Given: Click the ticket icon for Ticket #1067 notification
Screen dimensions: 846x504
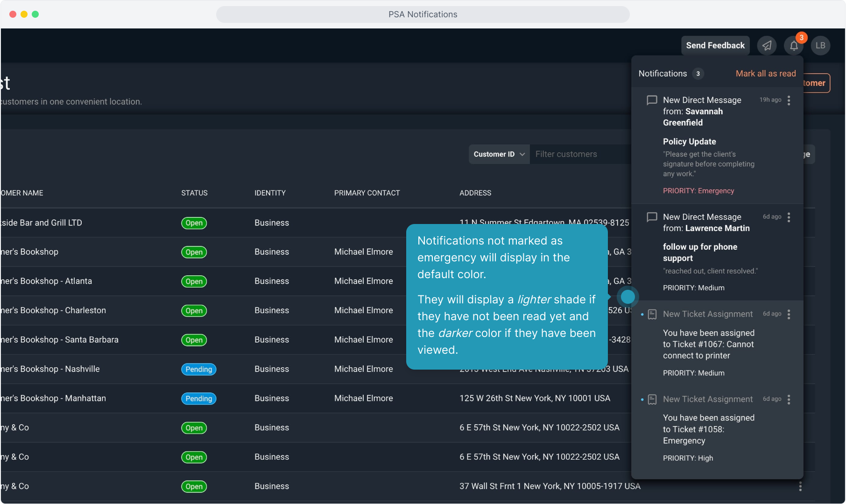Looking at the screenshot, I should (652, 315).
